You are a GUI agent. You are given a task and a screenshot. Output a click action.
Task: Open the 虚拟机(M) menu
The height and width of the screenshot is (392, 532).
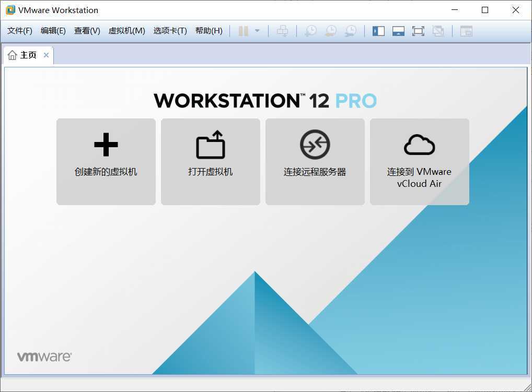(126, 31)
